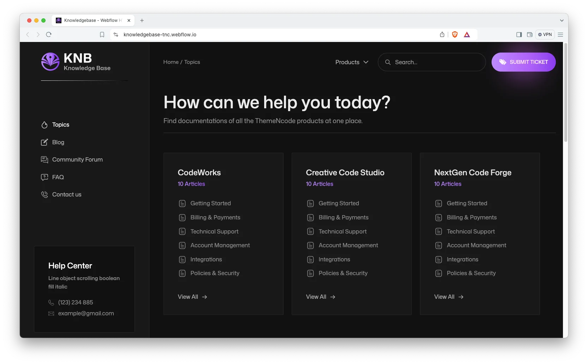
Task: Open a new browser tab
Action: coord(142,20)
